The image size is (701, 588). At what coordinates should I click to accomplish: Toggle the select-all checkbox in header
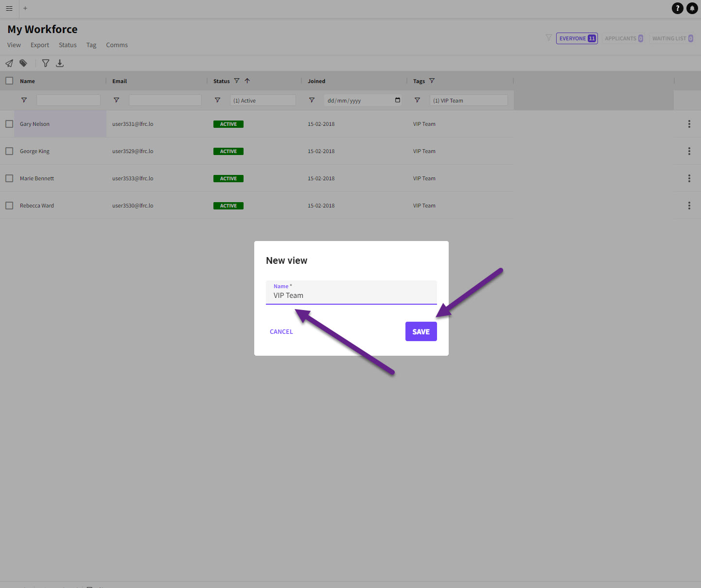tap(9, 81)
